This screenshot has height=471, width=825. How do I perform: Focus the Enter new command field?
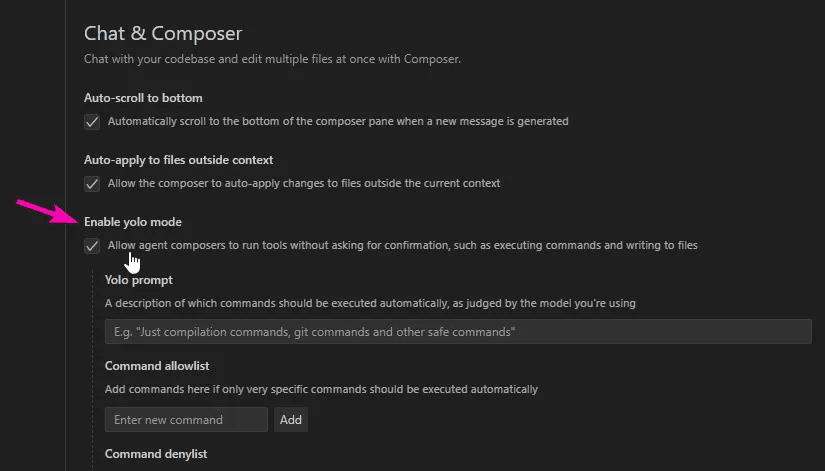186,420
